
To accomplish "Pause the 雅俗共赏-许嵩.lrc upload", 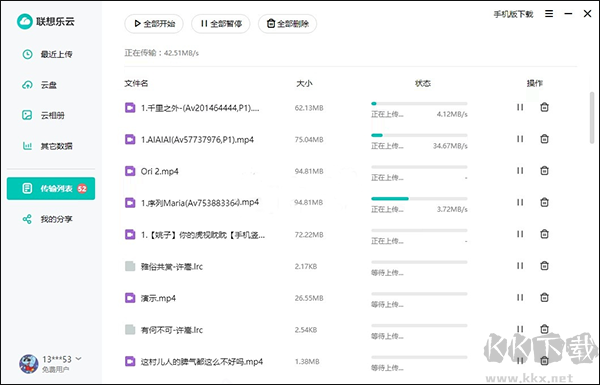I will [520, 266].
